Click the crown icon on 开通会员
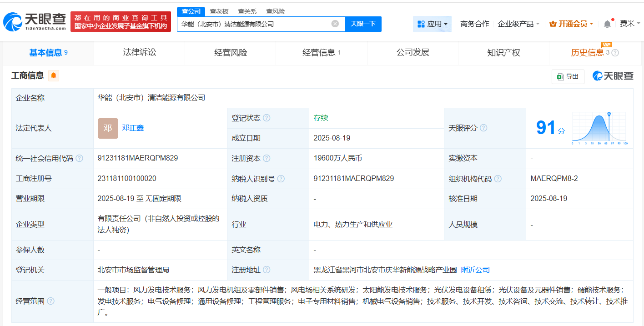Viewport: 644px width, 326px height. pyautogui.click(x=553, y=23)
